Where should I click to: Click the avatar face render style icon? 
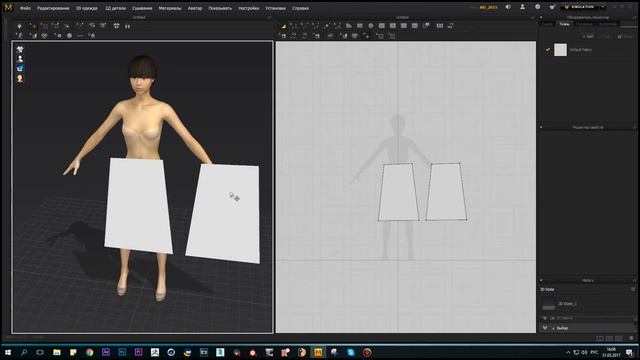(x=20, y=78)
